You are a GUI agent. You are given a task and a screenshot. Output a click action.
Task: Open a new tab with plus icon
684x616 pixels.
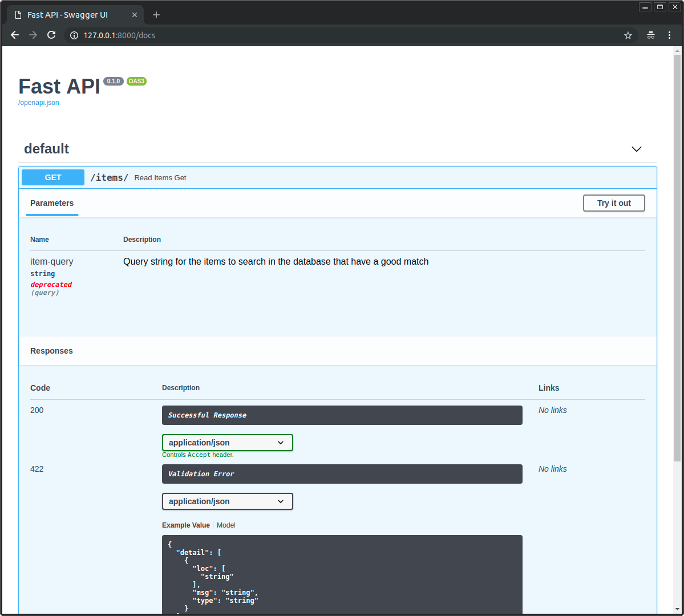tap(156, 15)
